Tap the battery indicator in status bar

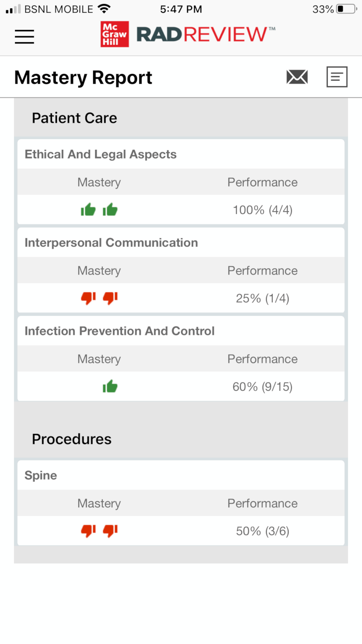(346, 9)
